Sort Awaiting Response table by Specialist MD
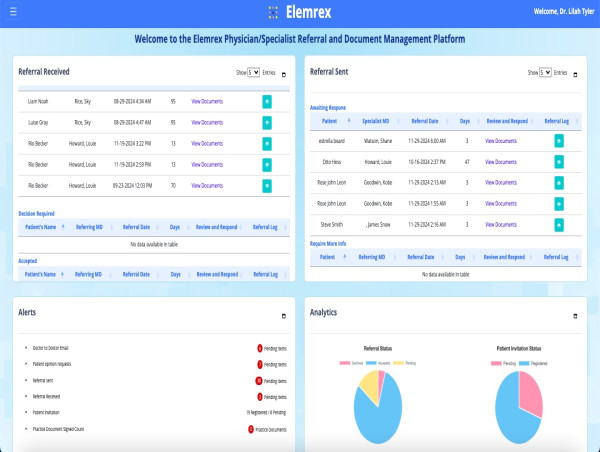This screenshot has height=452, width=600. point(376,121)
